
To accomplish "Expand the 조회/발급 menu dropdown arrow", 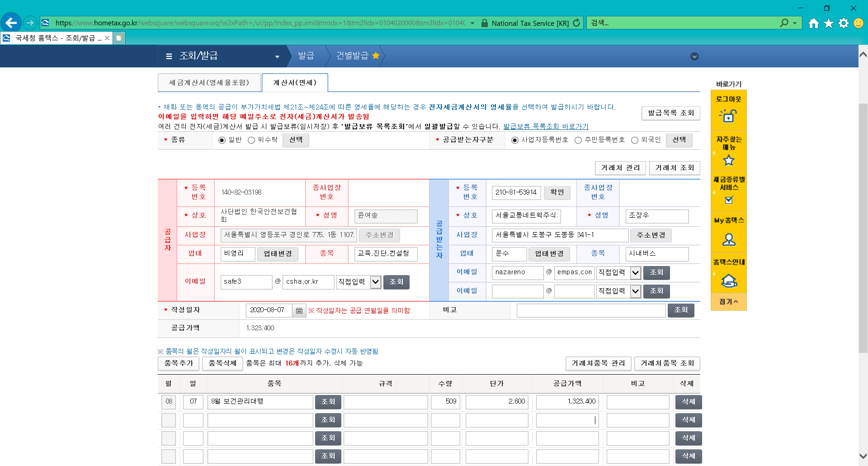I will pos(277,57).
